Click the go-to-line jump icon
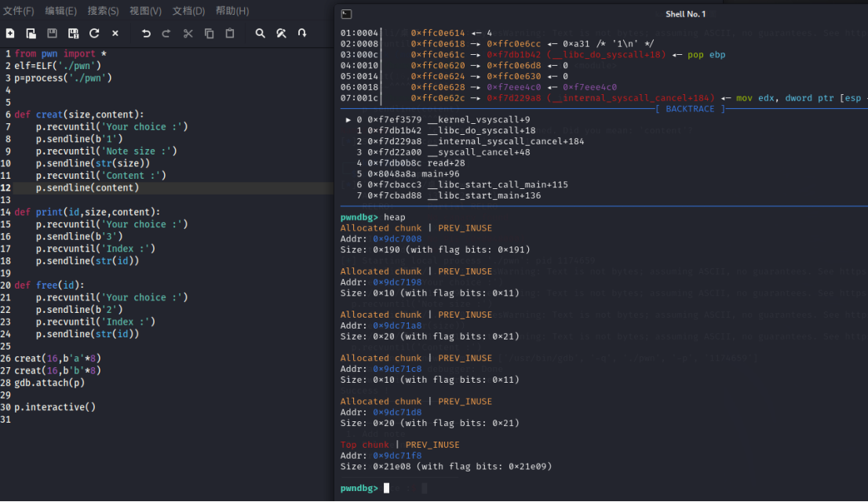This screenshot has width=868, height=502. click(x=302, y=34)
